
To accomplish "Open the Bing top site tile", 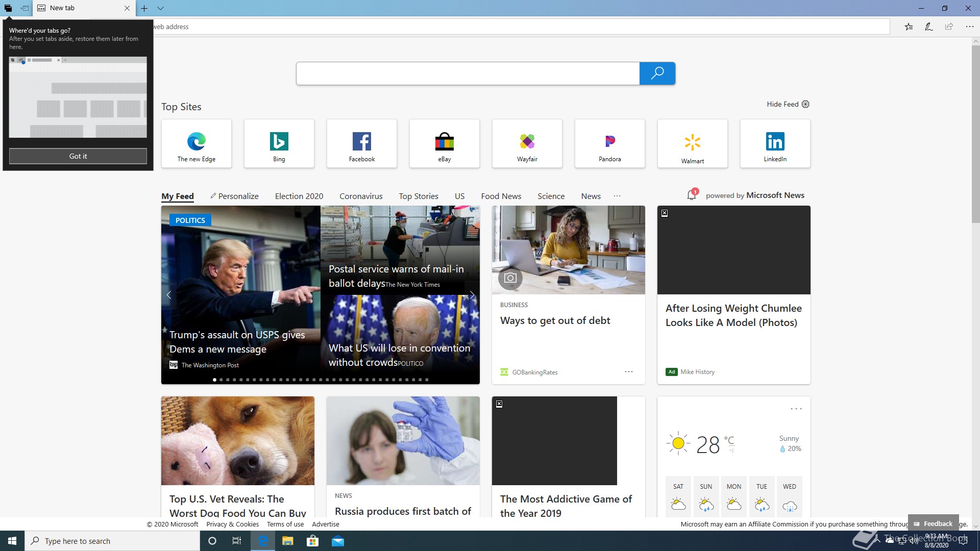I will [279, 143].
